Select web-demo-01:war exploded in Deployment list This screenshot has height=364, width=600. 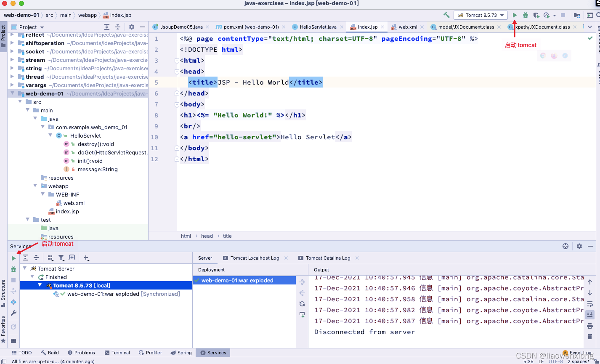(x=244, y=281)
